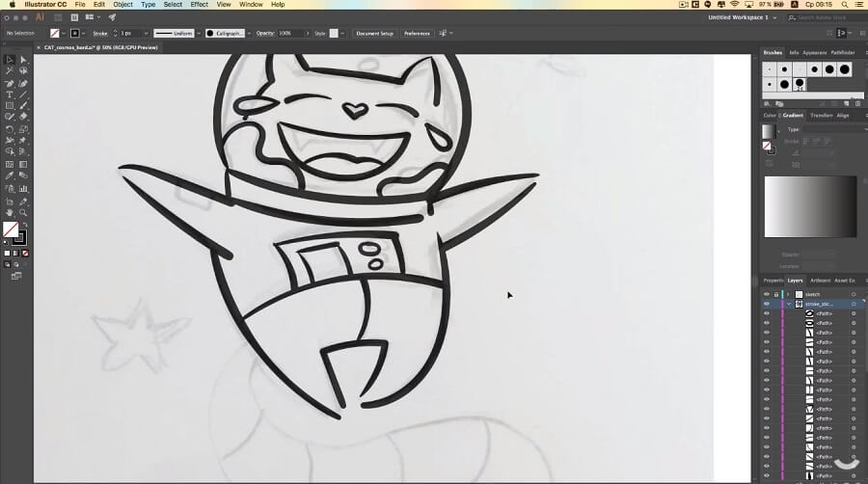Screen dimensions: 868x484
Task: Select the Selection arrow tool
Action: coord(10,60)
